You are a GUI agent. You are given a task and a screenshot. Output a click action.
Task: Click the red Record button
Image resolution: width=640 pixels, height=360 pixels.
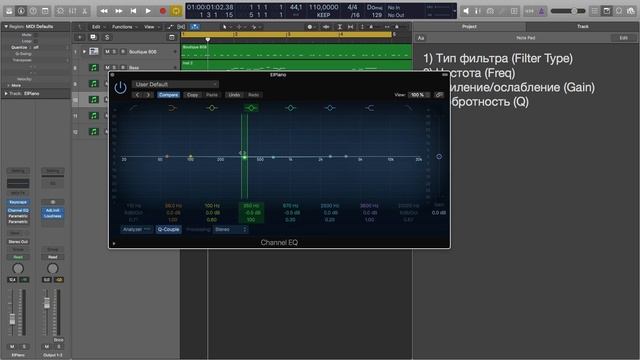coord(163,11)
